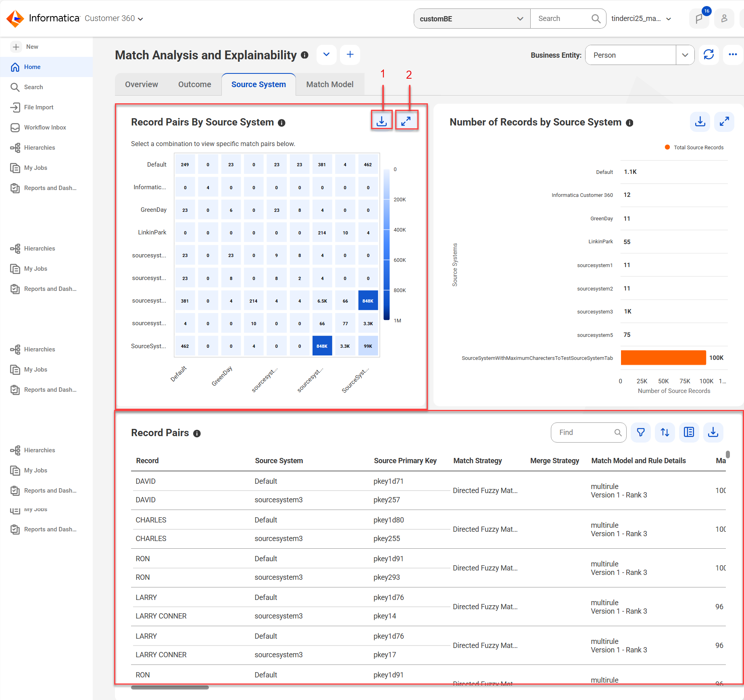The image size is (744, 700).
Task: Open the dashboard selector chevron next to the title
Action: [x=327, y=54]
